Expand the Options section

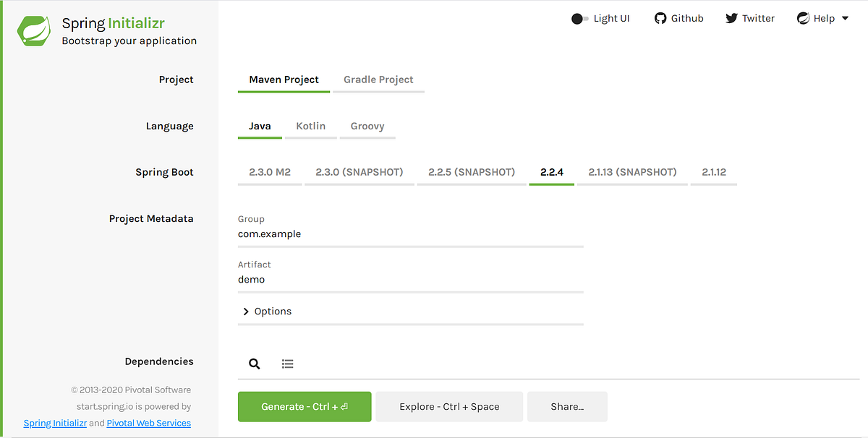point(268,311)
